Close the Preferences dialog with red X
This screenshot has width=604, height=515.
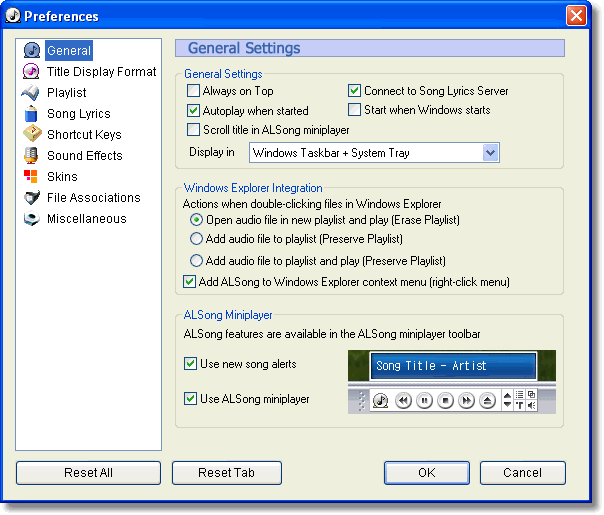(576, 16)
